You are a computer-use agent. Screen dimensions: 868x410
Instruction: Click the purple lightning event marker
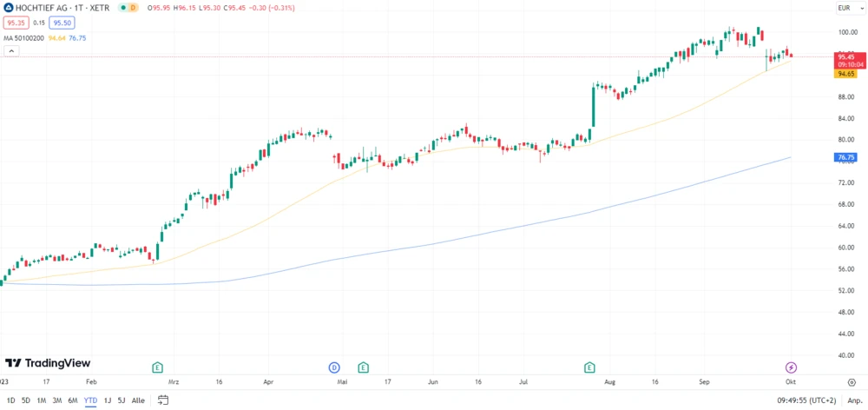click(x=791, y=367)
